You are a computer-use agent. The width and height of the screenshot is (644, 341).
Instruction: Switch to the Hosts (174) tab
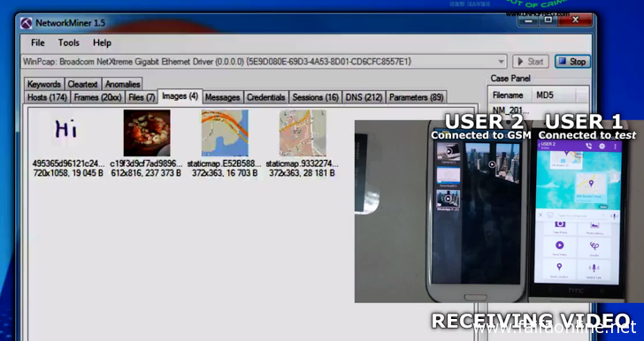pyautogui.click(x=47, y=98)
